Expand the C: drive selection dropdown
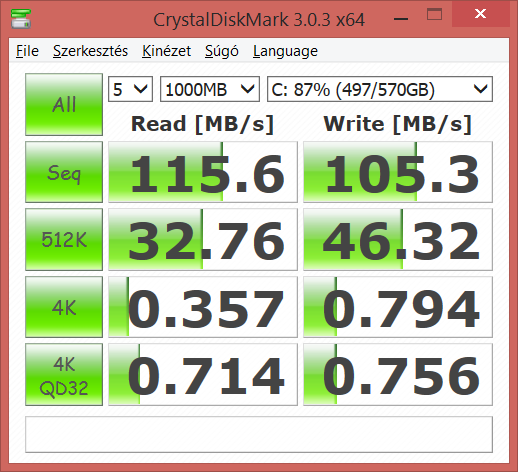Viewport: 518px width, 472px height. (380, 89)
